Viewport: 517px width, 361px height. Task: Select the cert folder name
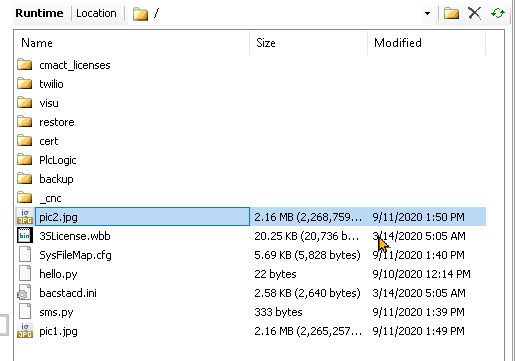49,141
